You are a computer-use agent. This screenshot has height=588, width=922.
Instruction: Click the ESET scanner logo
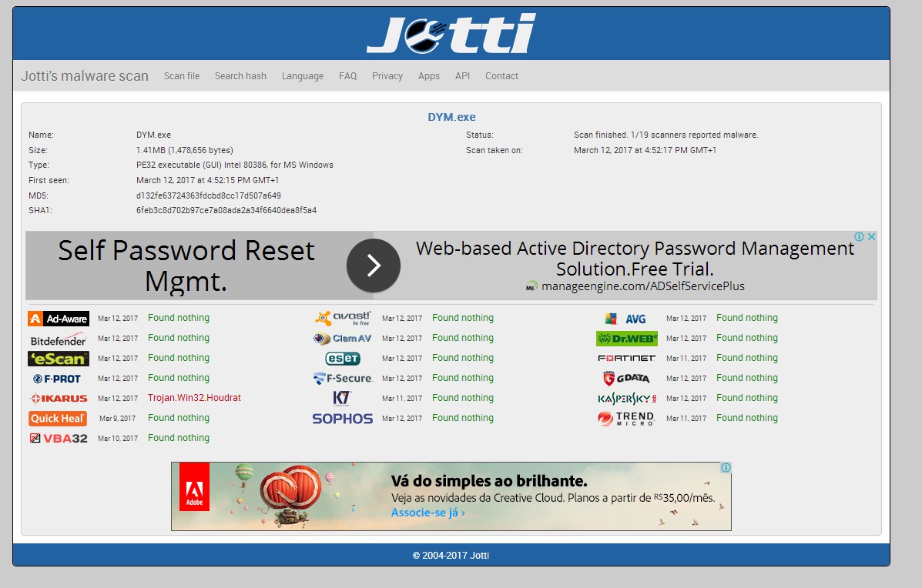[343, 359]
